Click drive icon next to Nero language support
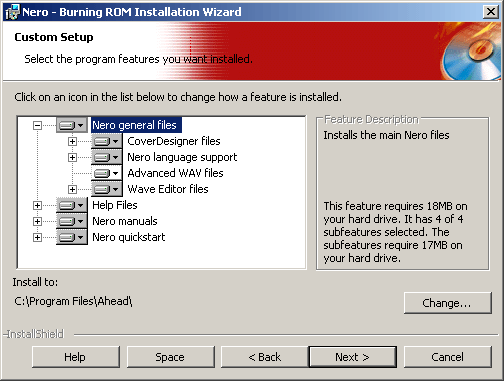The image size is (504, 381). [107, 157]
